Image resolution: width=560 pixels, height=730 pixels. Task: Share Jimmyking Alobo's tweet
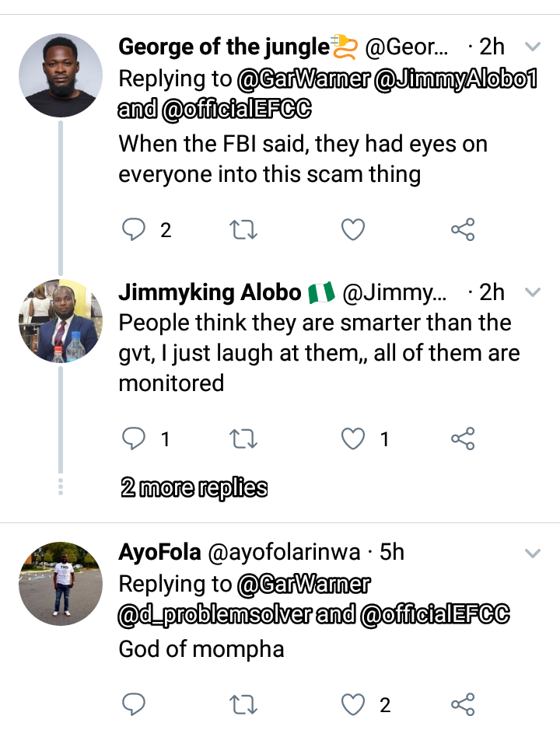click(463, 439)
